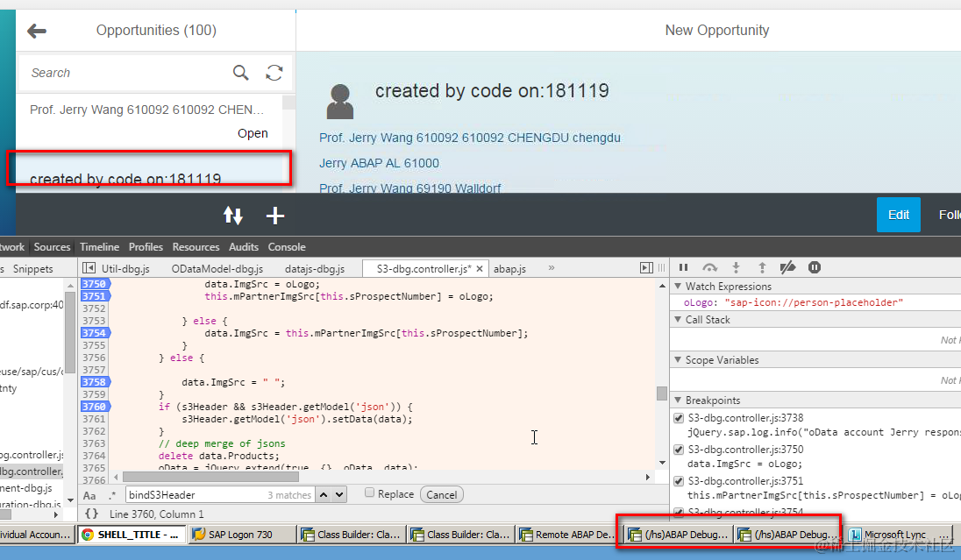Toggle breakpoint marker on line 3750
Screen dimensions: 961x560
[95, 284]
